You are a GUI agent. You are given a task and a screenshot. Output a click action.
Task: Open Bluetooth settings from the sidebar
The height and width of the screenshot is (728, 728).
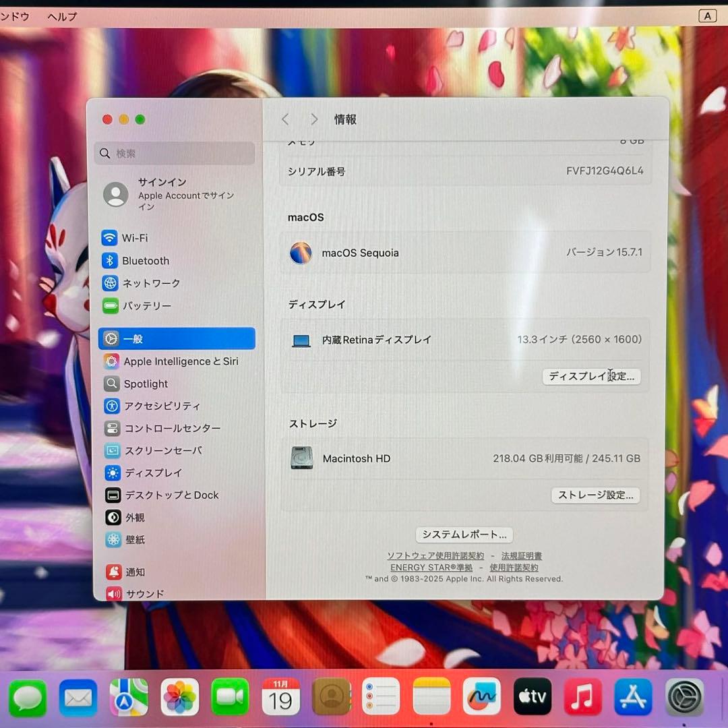[144, 261]
